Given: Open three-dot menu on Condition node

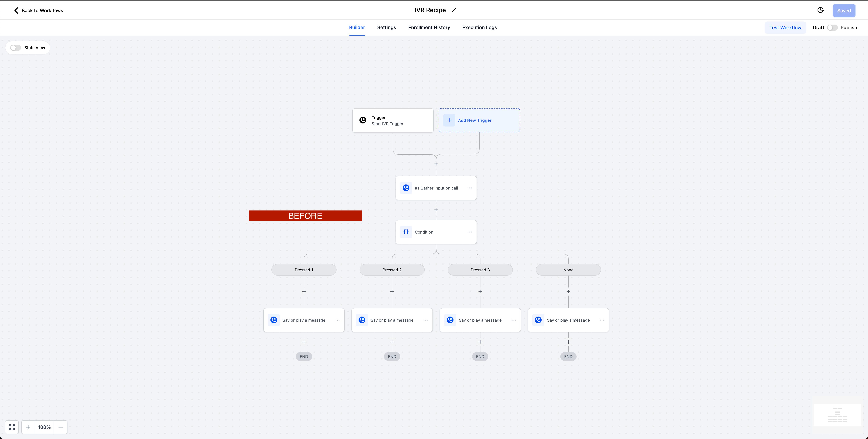Looking at the screenshot, I should click(x=470, y=232).
